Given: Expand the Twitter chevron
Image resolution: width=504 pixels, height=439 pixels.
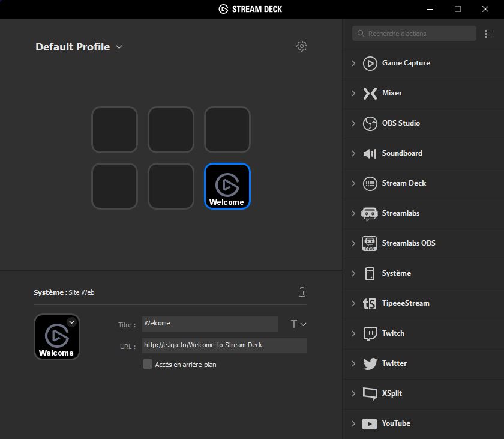Looking at the screenshot, I should (x=353, y=364).
